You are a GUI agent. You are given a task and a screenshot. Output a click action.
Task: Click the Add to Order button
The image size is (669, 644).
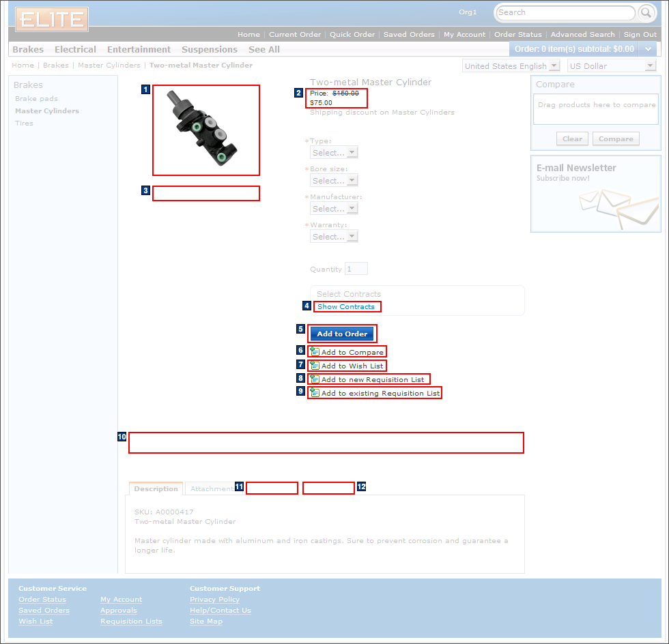(x=342, y=334)
